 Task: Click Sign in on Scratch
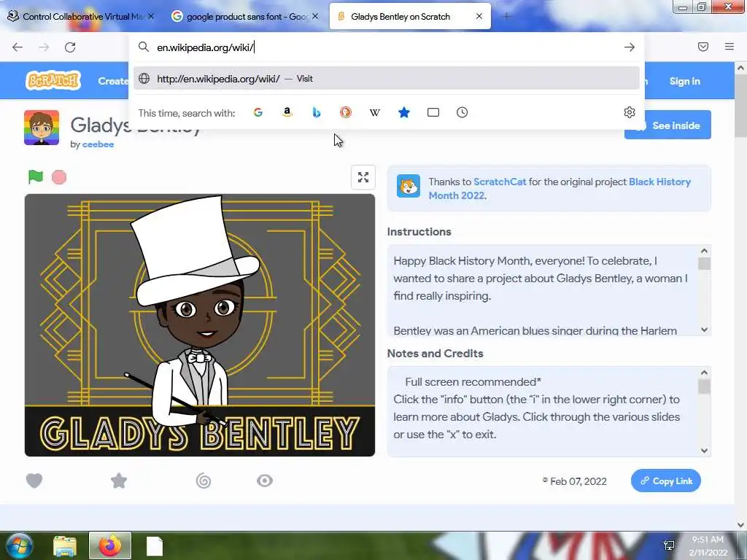coord(684,82)
